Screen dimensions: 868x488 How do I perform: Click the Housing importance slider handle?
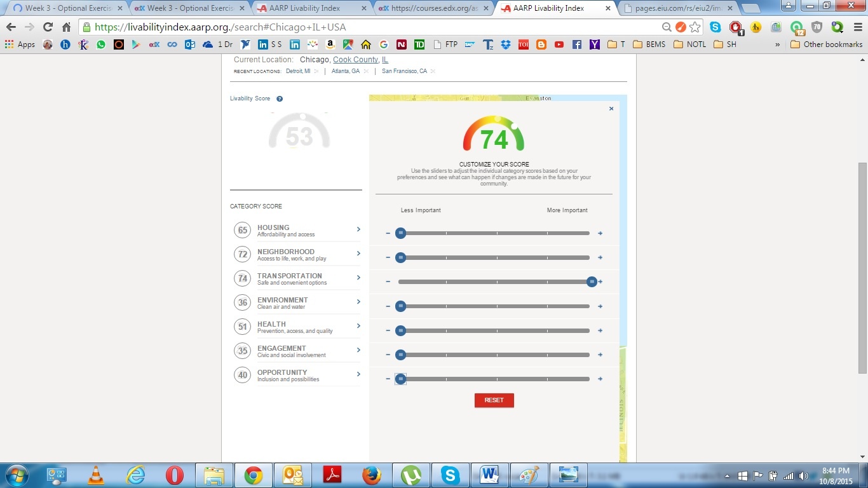pyautogui.click(x=400, y=233)
